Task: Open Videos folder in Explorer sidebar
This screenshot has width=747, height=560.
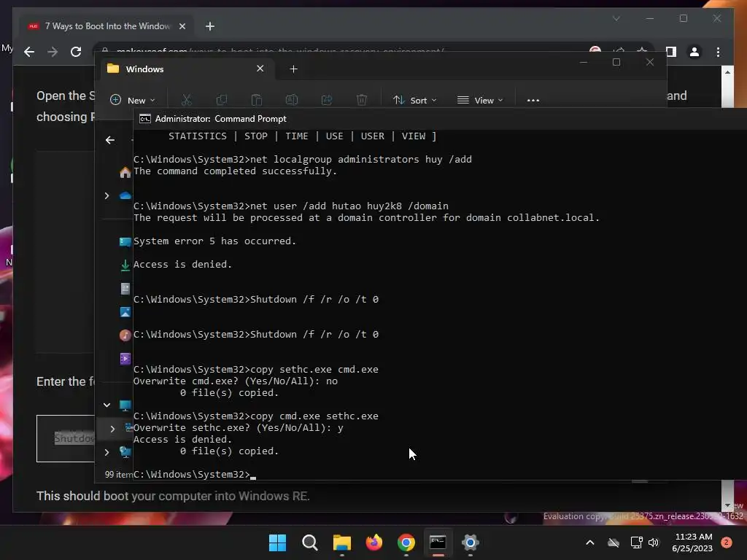Action: click(125, 359)
